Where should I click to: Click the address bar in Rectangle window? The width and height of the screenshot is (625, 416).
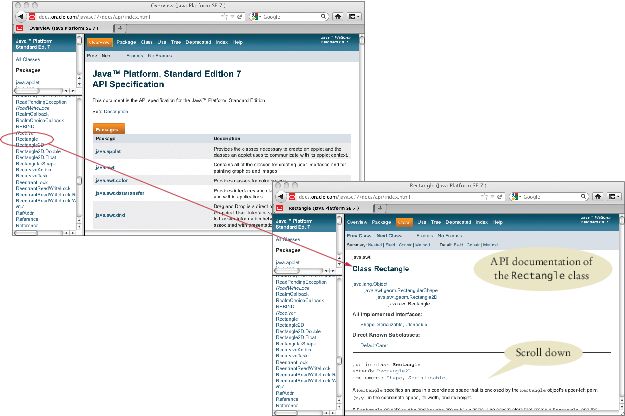[396, 196]
